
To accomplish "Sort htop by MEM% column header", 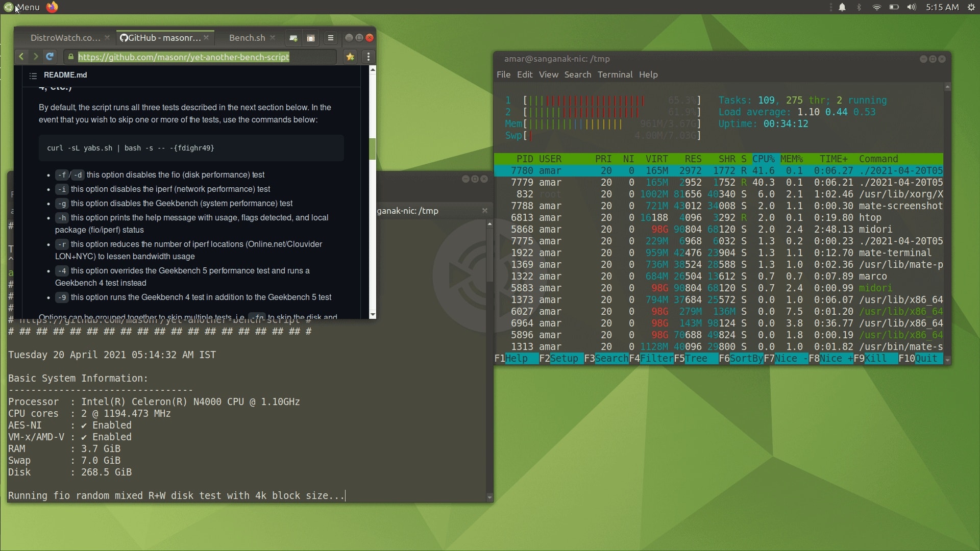I will click(791, 159).
